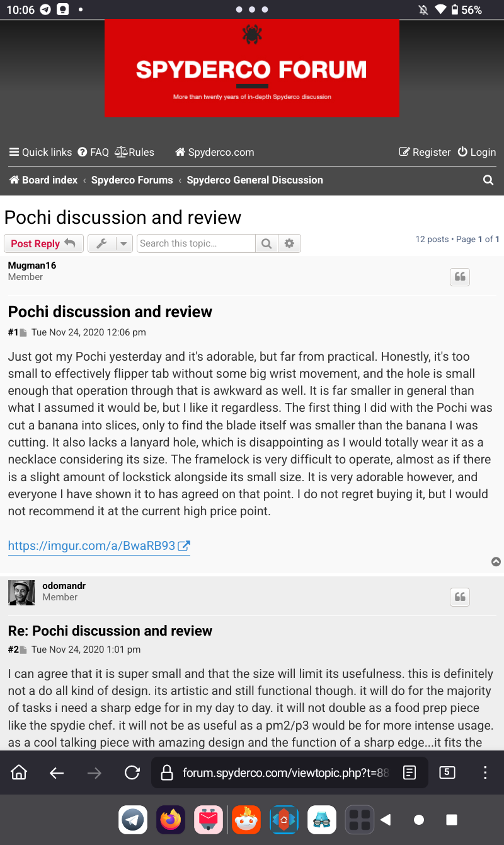Quote Mugman16's first post
This screenshot has height=845, width=504.
460,277
